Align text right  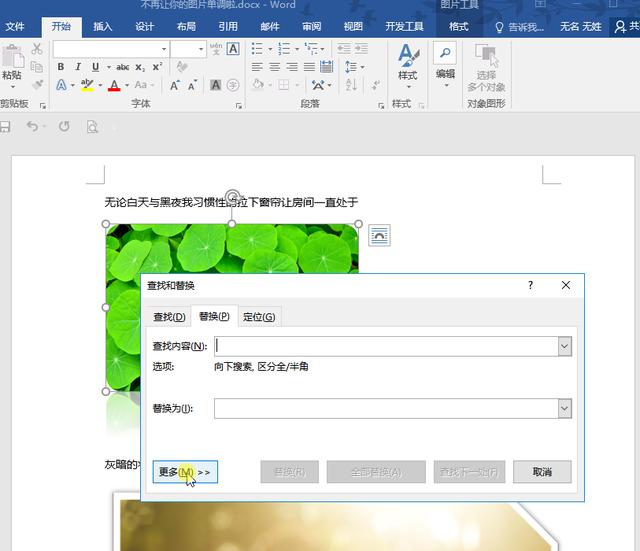coord(292,67)
